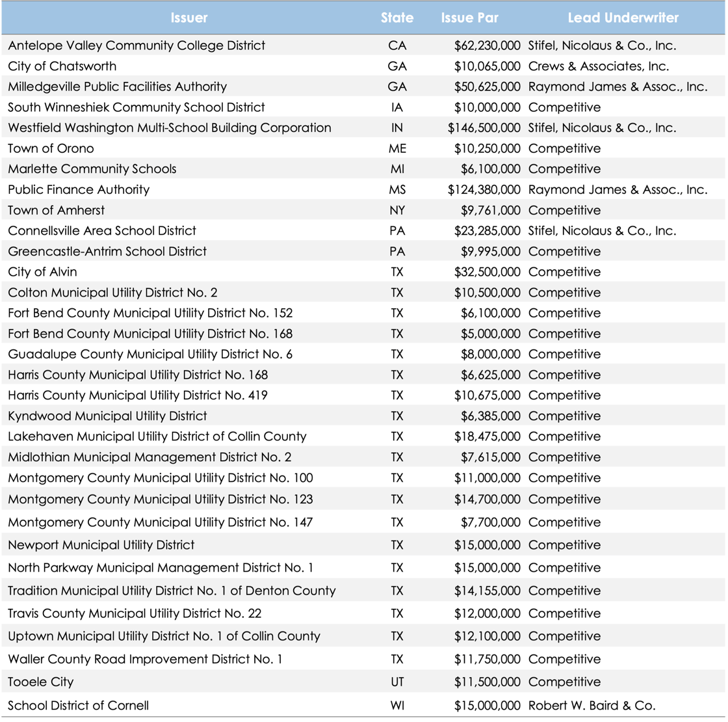This screenshot has height=722, width=728.
Task: Select School District of Cornell
Action: [79, 705]
